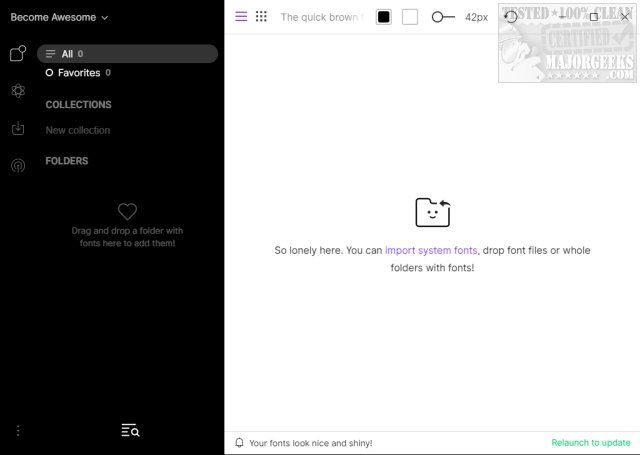Click the reset preview settings icon
Image resolution: width=640 pixels, height=455 pixels.
(510, 17)
